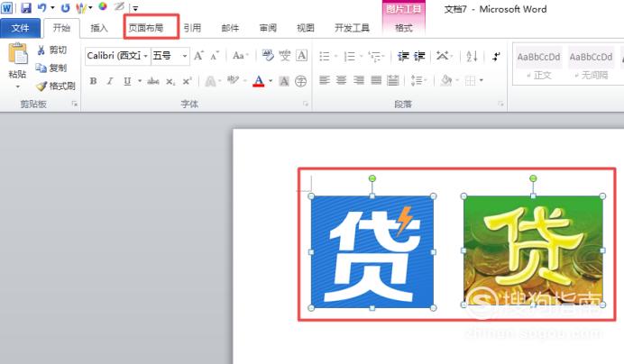Click the Format Painter (格式刷) button
Image resolution: width=624 pixels, height=364 pixels.
[56, 86]
